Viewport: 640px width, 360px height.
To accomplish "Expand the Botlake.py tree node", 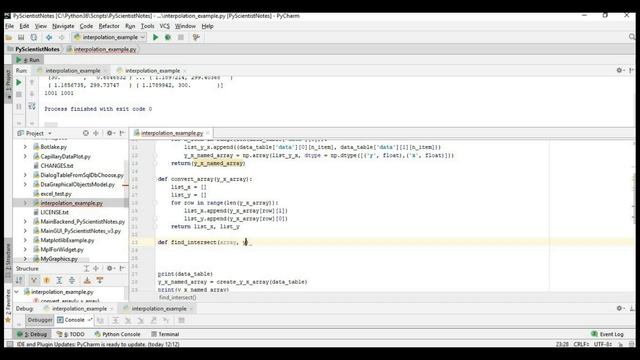I will [25, 147].
